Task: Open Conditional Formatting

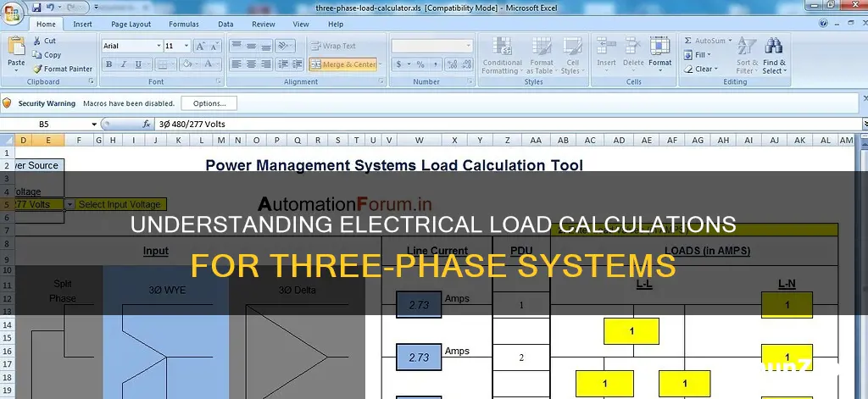Action: click(x=502, y=55)
